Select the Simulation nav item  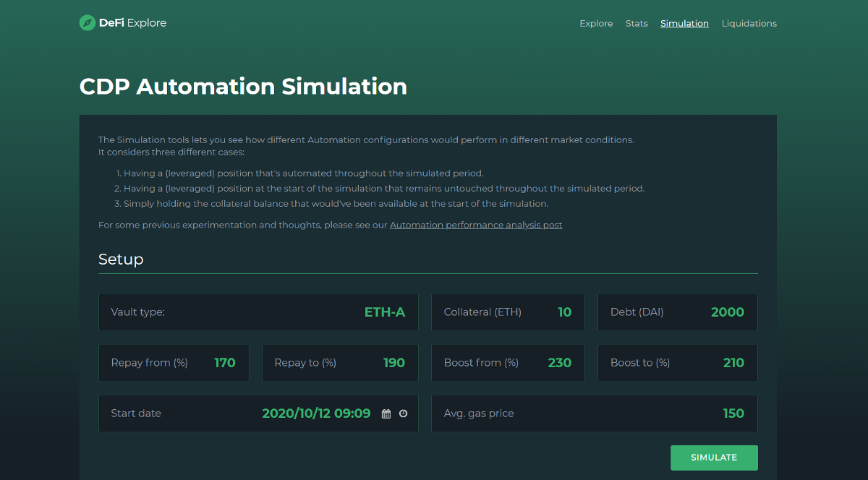pos(684,23)
